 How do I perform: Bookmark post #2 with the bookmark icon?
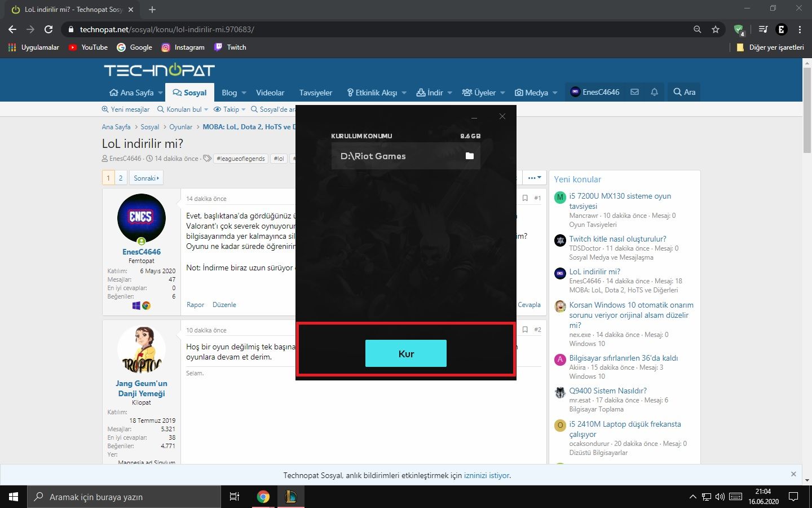(x=525, y=330)
